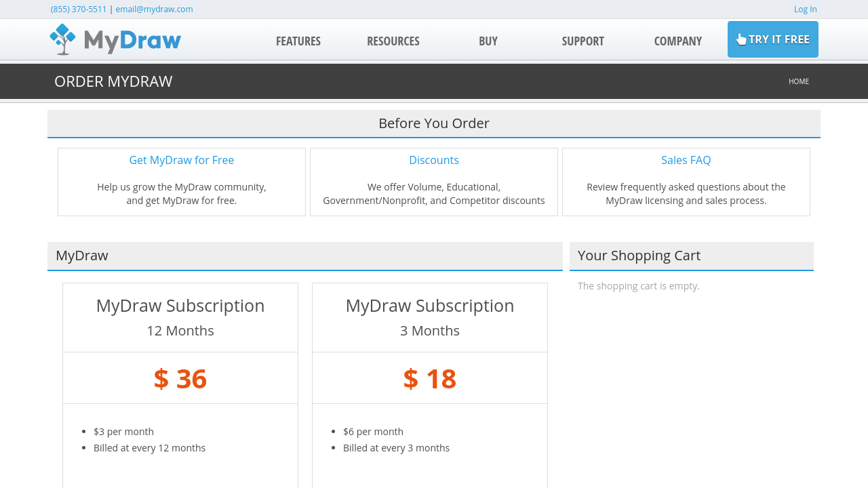Select the Company menu item

coord(678,41)
